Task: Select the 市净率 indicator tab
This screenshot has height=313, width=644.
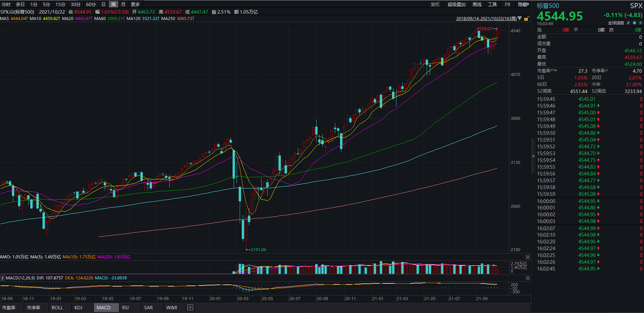Action: 33,308
